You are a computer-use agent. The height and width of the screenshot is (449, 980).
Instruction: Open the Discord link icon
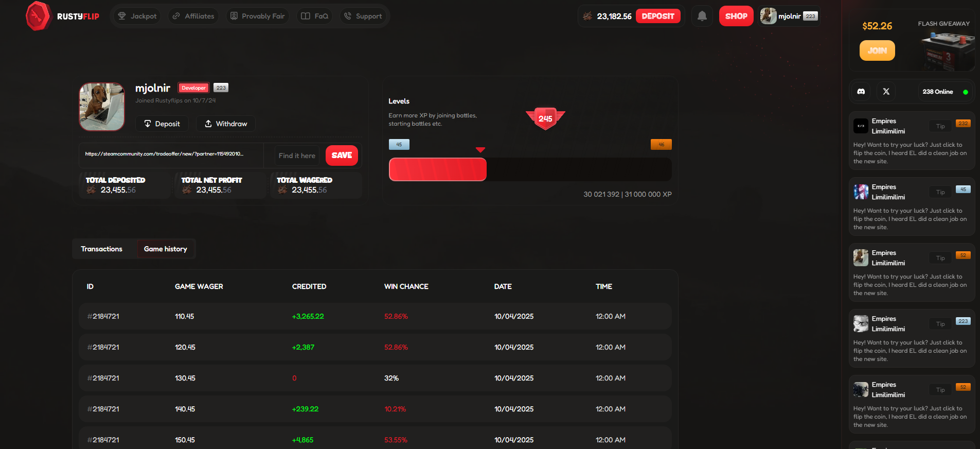click(x=861, y=92)
